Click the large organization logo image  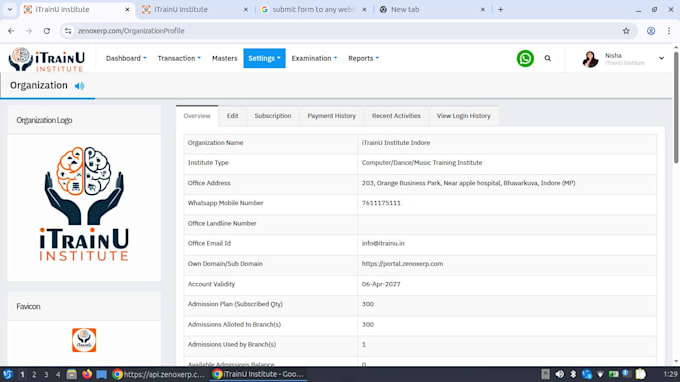click(84, 204)
